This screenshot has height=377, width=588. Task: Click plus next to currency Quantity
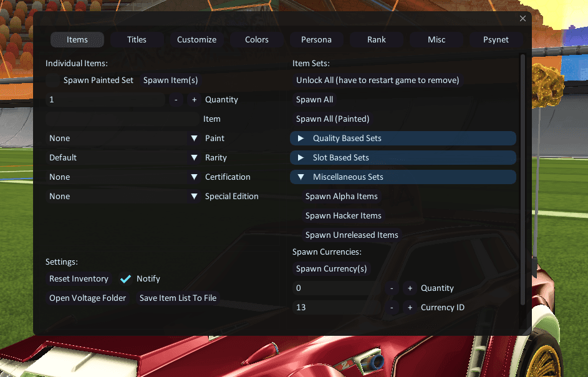[410, 288]
